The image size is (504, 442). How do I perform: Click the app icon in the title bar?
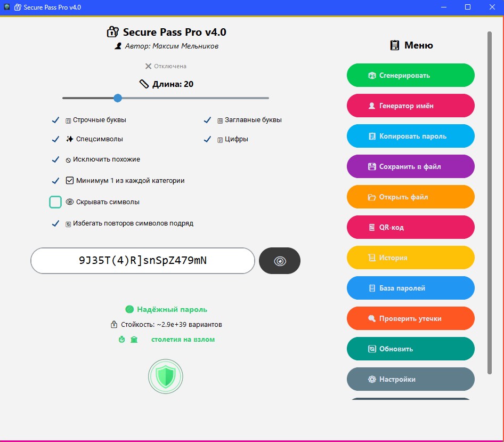click(x=6, y=7)
